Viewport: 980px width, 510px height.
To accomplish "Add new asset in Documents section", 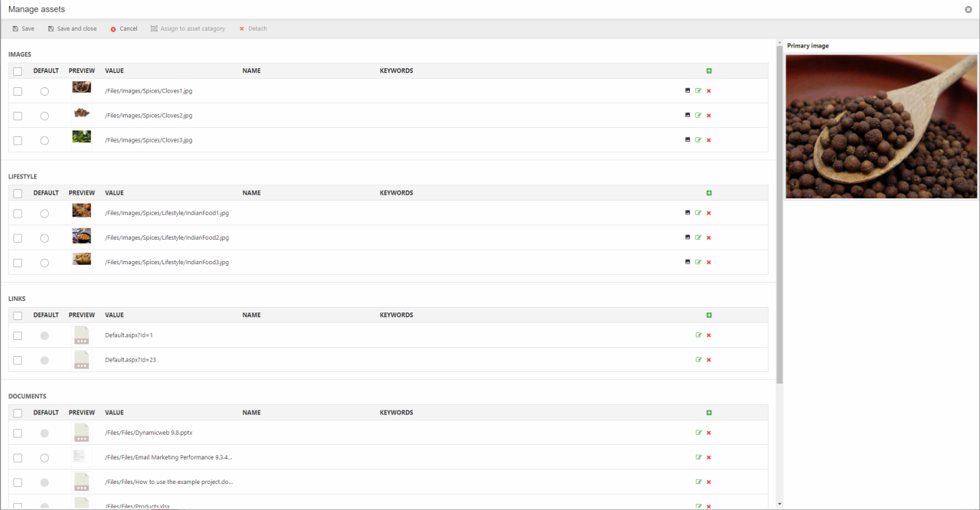I will (709, 413).
